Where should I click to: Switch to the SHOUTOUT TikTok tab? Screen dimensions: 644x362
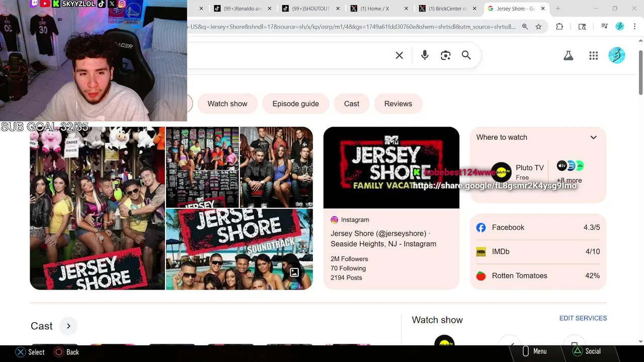[x=310, y=9]
